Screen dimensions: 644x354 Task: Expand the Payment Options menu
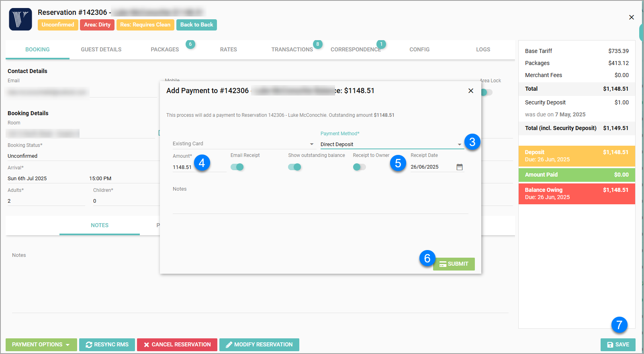41,344
